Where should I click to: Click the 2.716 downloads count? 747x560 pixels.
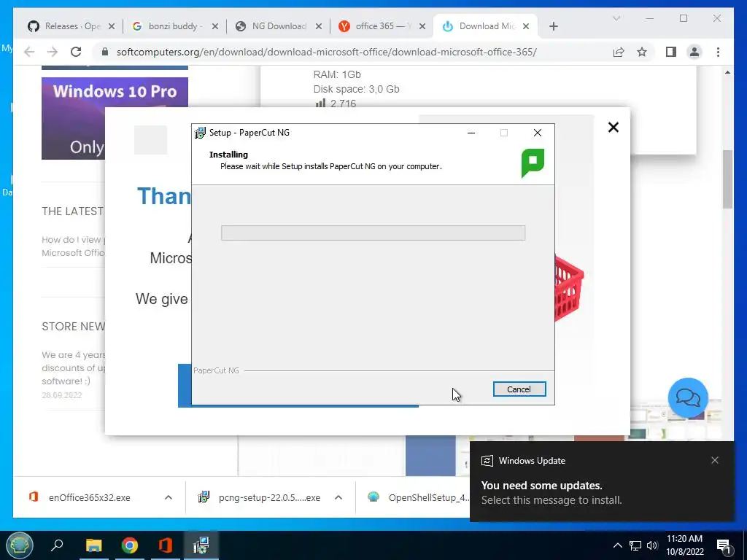pos(343,104)
